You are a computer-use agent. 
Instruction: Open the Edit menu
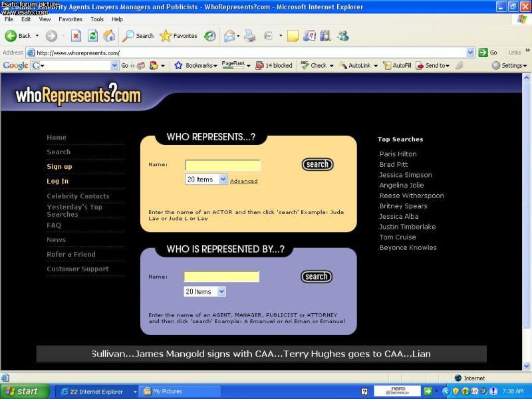click(26, 19)
